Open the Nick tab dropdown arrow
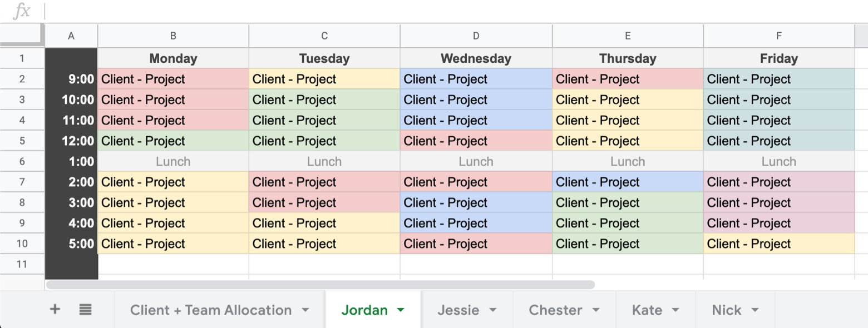This screenshot has height=328, width=868. pos(755,310)
